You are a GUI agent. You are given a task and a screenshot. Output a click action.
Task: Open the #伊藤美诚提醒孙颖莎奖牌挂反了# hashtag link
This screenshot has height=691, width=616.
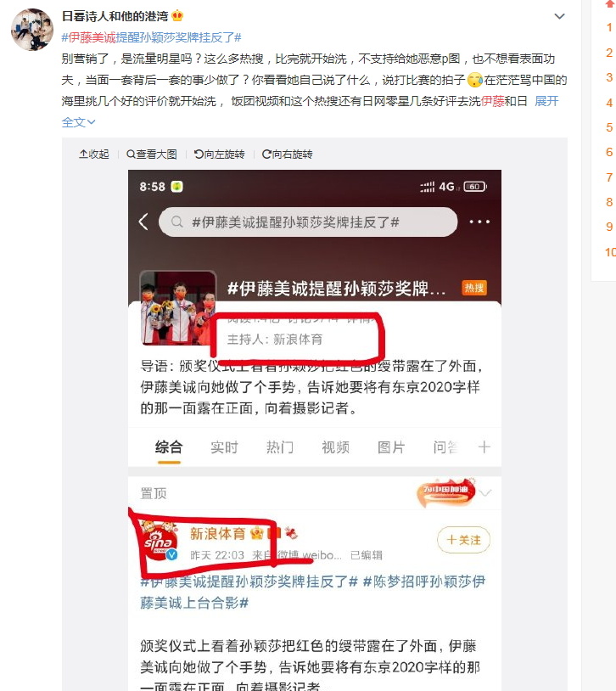152,37
